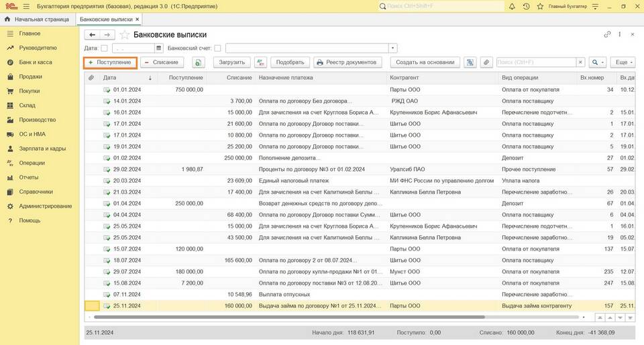
Task: Expand the Еще menu
Action: point(623,62)
